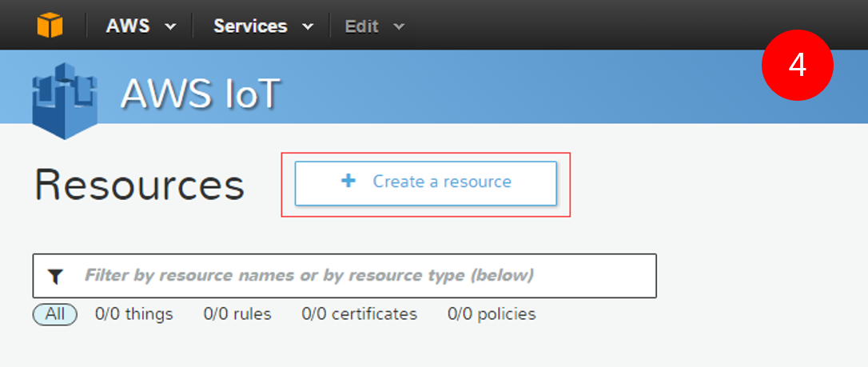Viewport: 868px width, 367px height.
Task: Open the Services menu
Action: (250, 26)
